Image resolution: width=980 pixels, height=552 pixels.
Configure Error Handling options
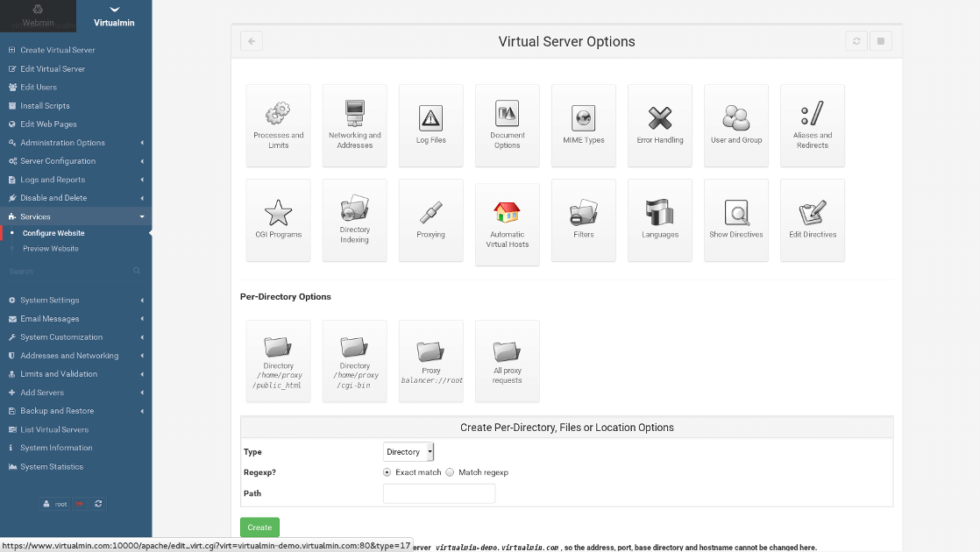pos(659,125)
